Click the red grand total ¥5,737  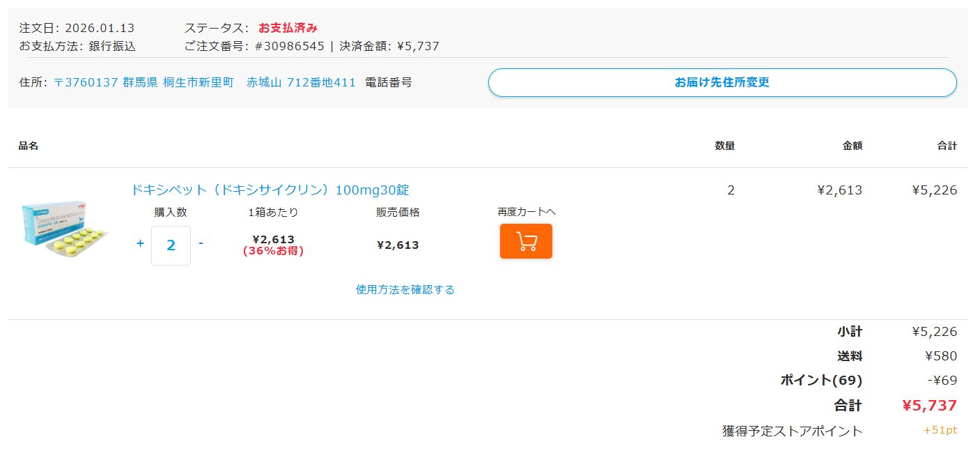[929, 406]
